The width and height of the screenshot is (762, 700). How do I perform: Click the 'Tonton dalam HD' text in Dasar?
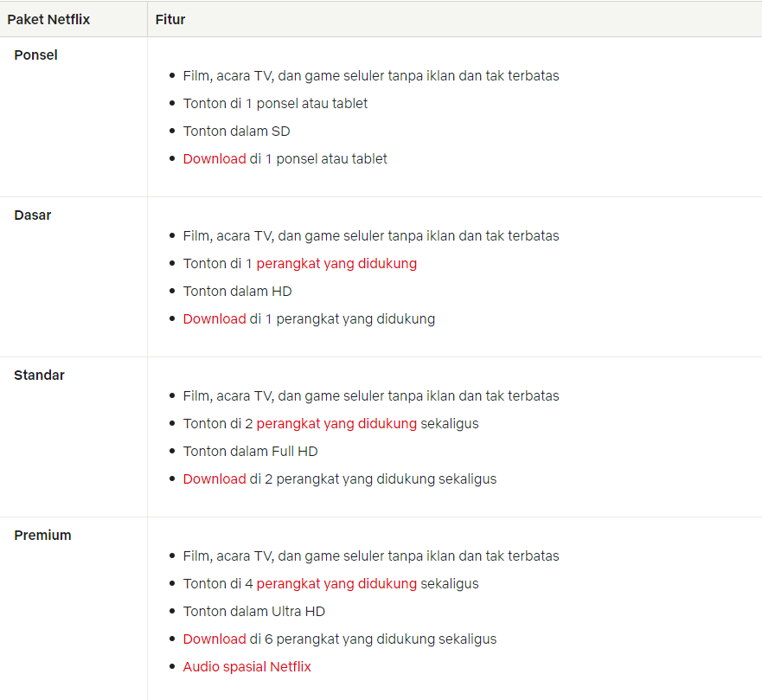(237, 292)
